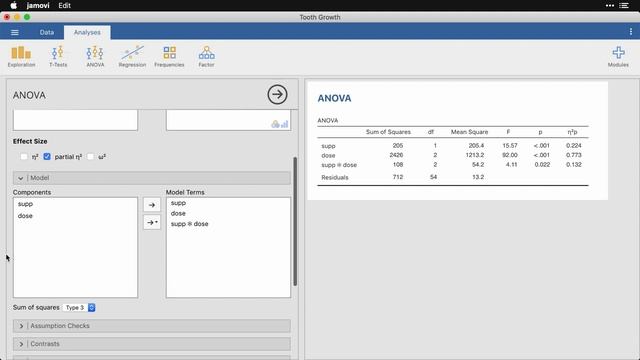640x360 pixels.
Task: Open the Frequencies analysis menu
Action: (169, 56)
